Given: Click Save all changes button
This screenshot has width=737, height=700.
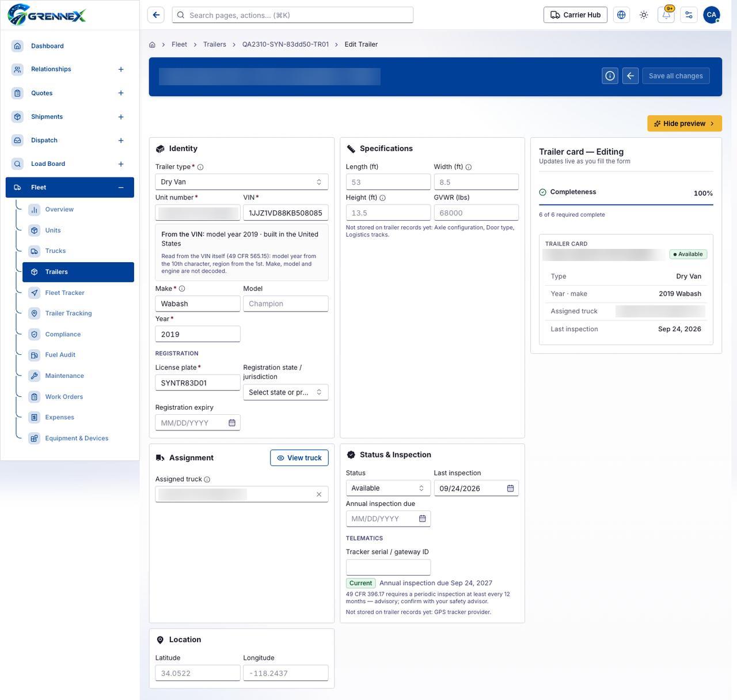Looking at the screenshot, I should (x=675, y=75).
